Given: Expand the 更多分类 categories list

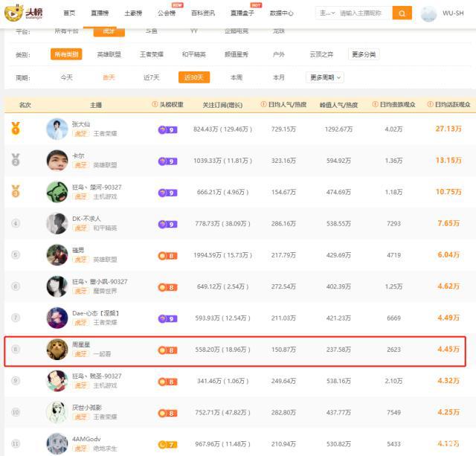Looking at the screenshot, I should (x=364, y=54).
